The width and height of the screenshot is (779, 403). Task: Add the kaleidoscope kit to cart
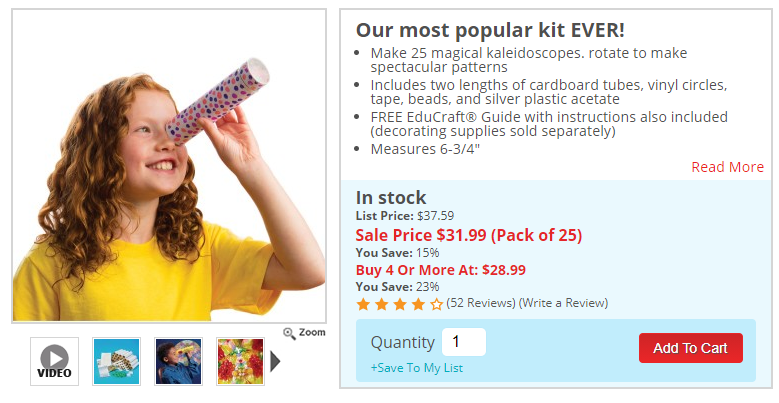[x=691, y=348]
